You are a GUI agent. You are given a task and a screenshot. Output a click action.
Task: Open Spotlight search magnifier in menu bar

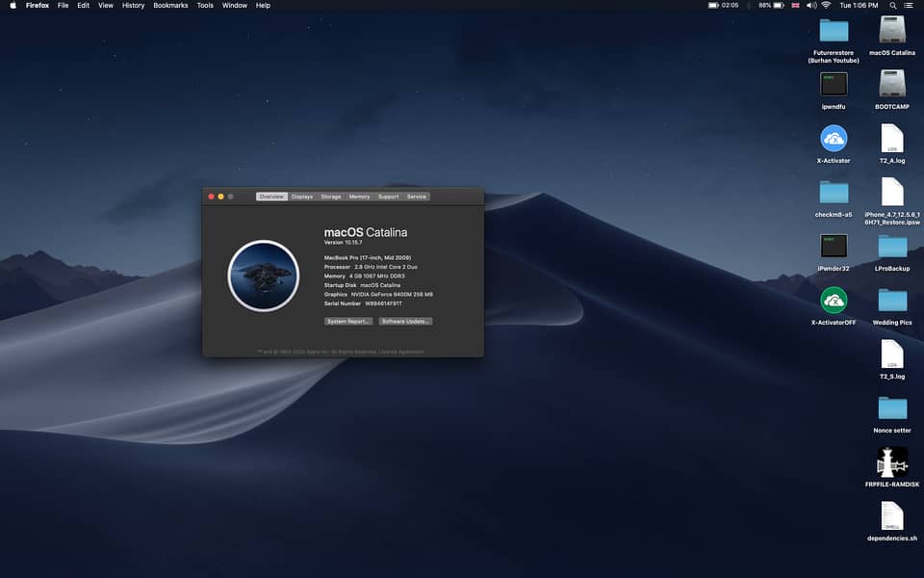[x=894, y=6]
